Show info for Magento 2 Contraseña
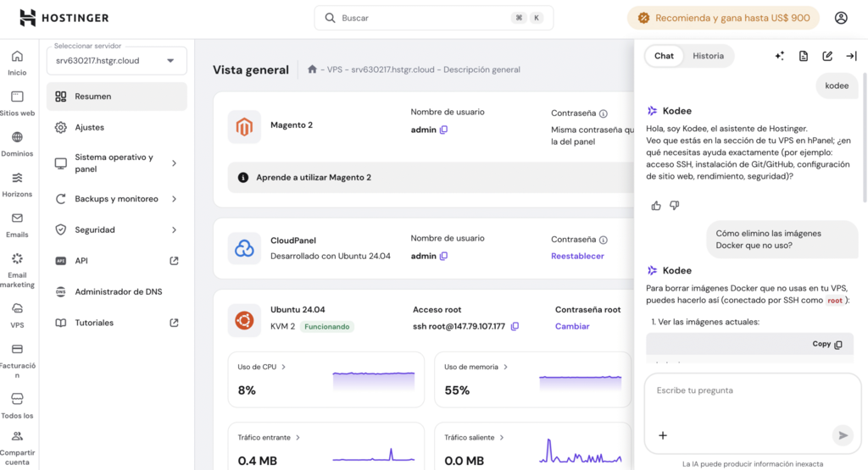The width and height of the screenshot is (868, 470). 604,113
